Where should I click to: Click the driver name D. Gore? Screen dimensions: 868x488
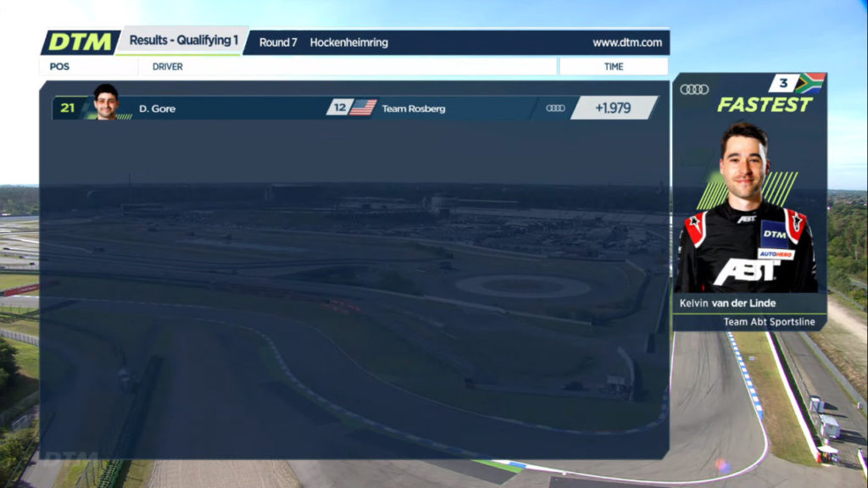[x=157, y=109]
